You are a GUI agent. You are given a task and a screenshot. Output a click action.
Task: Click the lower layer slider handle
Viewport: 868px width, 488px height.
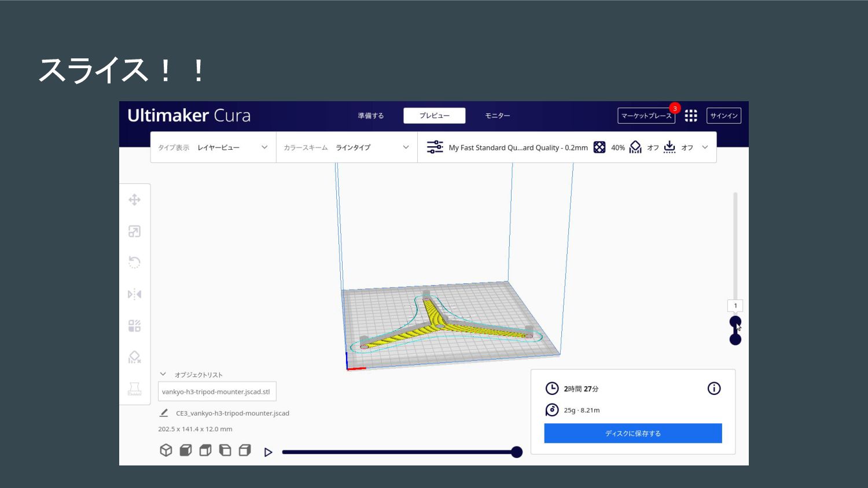coord(735,339)
